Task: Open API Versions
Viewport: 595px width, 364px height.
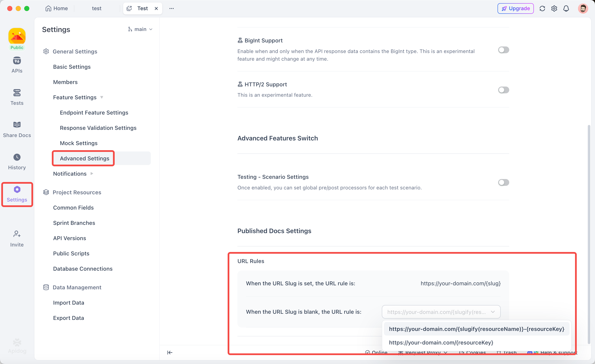Action: [70, 238]
